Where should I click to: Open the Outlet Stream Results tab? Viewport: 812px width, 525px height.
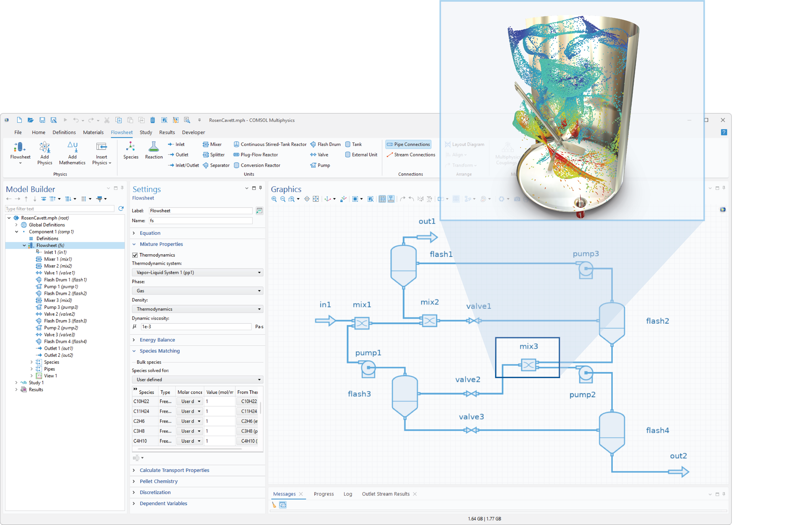point(386,494)
